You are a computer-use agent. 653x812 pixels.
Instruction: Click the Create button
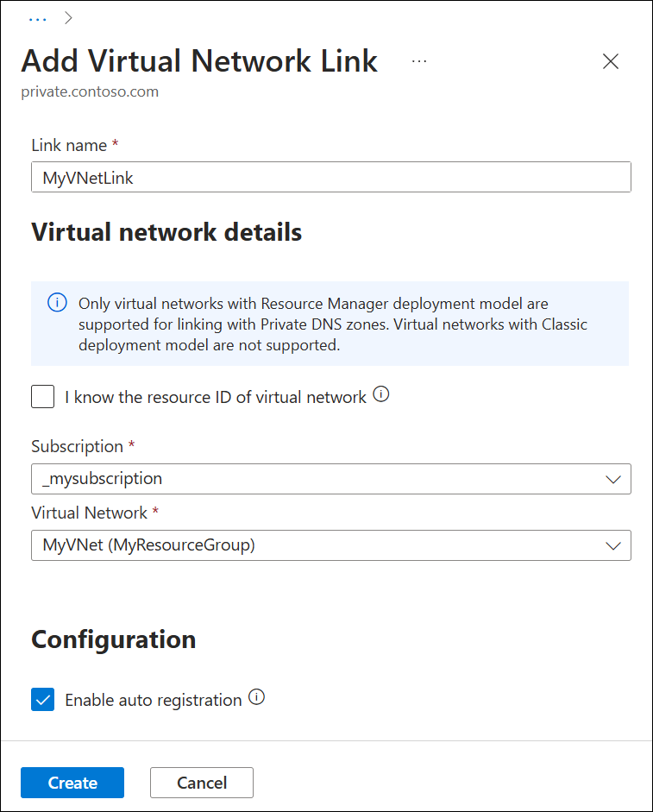72,782
